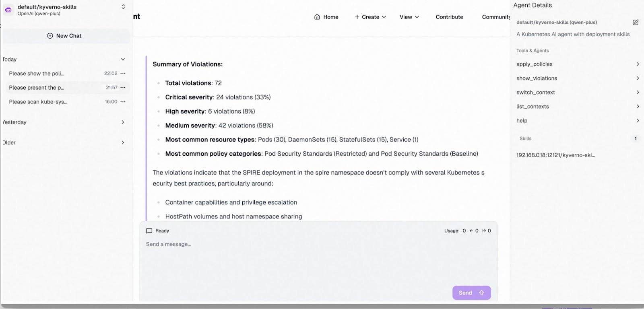The image size is (644, 309).
Task: Click the Send button
Action: pos(471,293)
